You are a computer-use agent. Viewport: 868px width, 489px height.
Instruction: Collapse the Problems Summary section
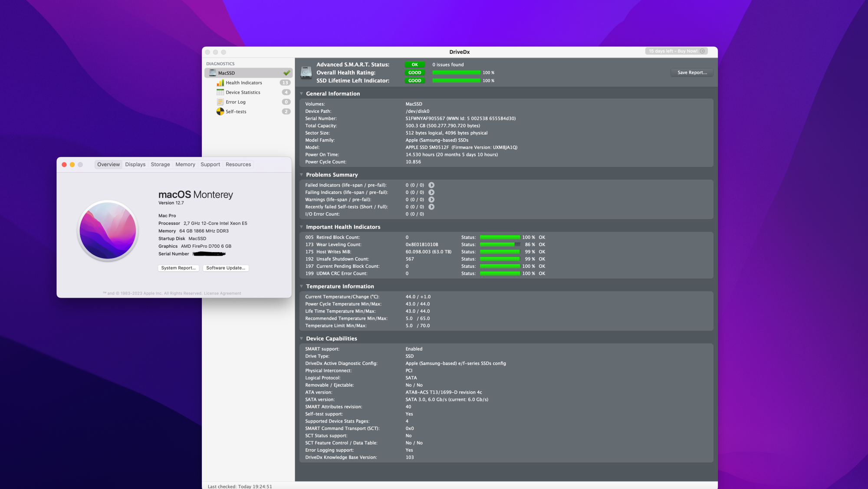pyautogui.click(x=301, y=175)
